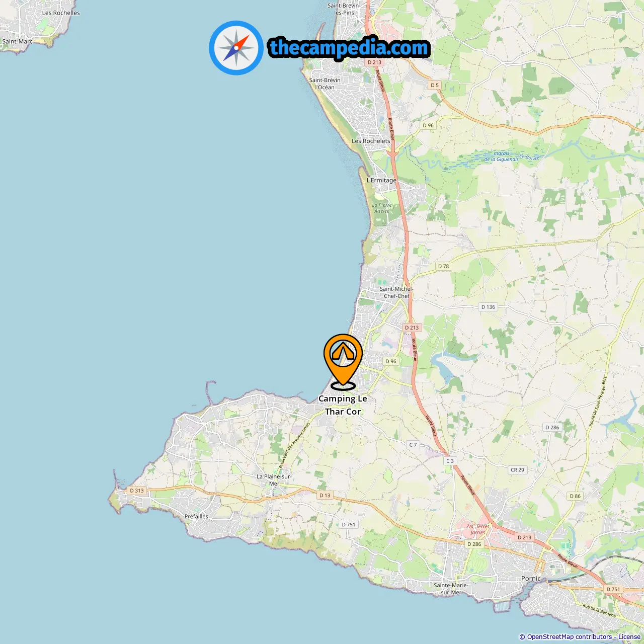Click the Camping Le Thar Cor label
This screenshot has width=644, height=644.
[x=343, y=405]
